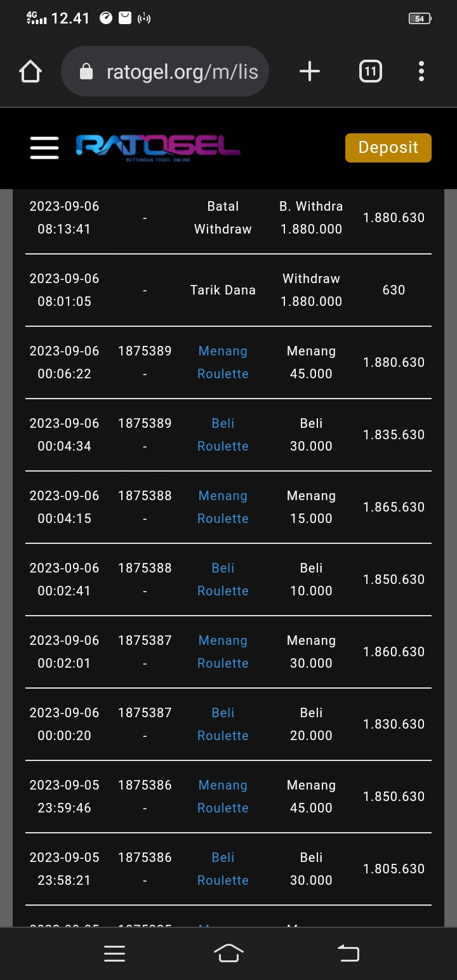
Task: Open Menang Roulette link at 00:02:01
Action: pyautogui.click(x=223, y=652)
